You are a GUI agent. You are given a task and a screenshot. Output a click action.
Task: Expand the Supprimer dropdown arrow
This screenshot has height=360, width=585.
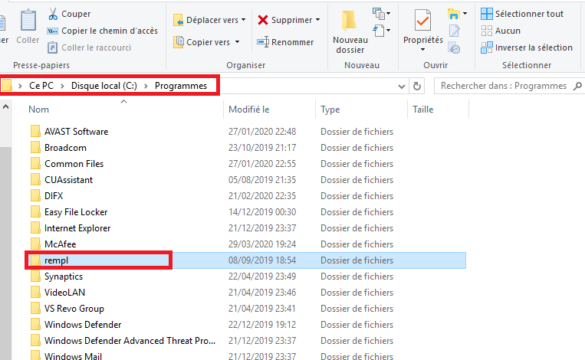pos(318,20)
